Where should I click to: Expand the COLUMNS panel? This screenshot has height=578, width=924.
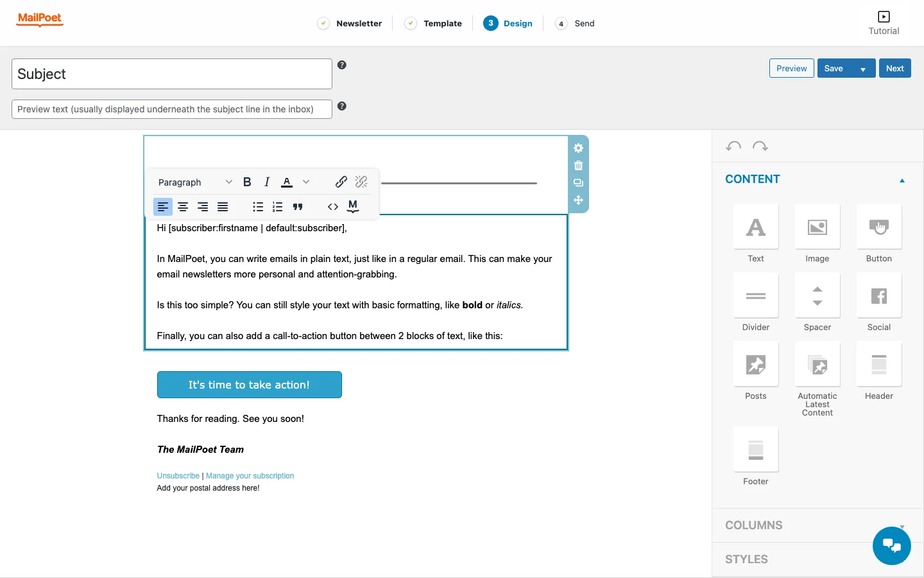tap(817, 525)
